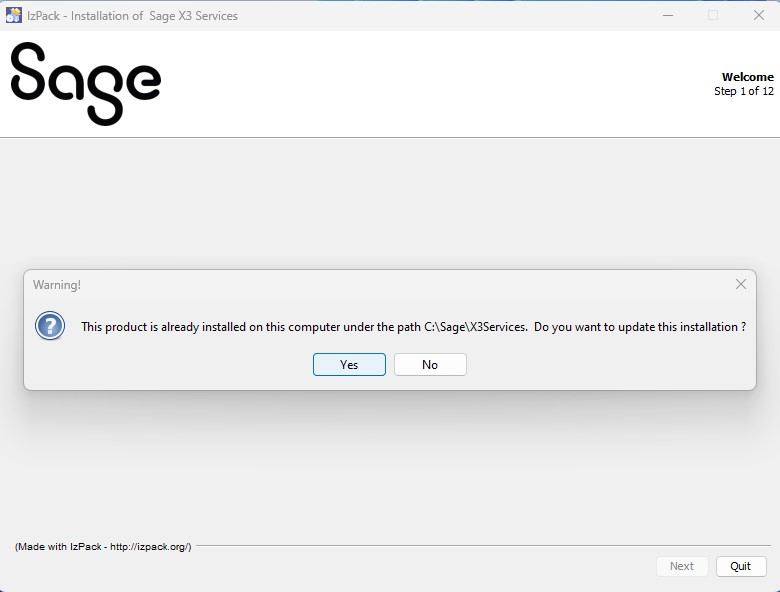
Task: Click No to decline the update
Action: point(430,364)
